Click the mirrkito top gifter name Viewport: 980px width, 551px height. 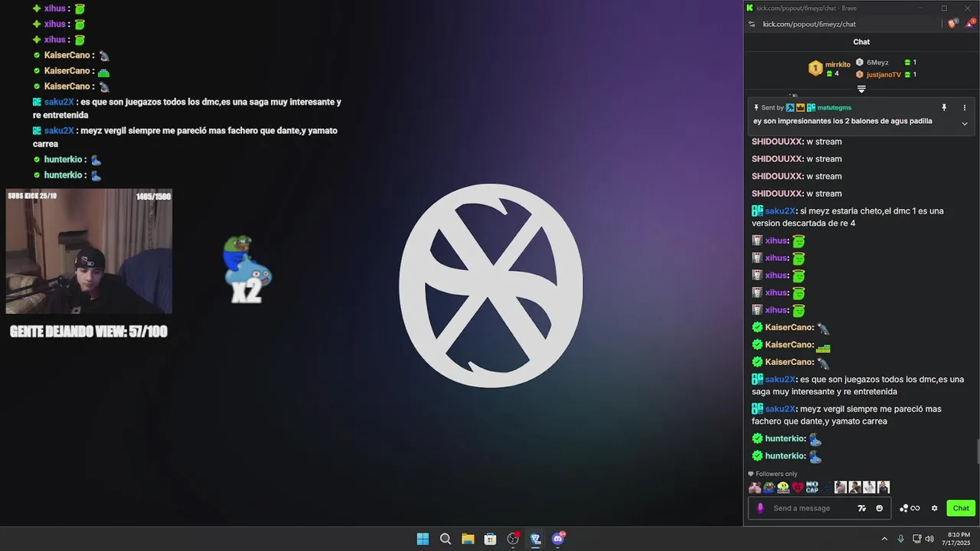[x=838, y=65]
